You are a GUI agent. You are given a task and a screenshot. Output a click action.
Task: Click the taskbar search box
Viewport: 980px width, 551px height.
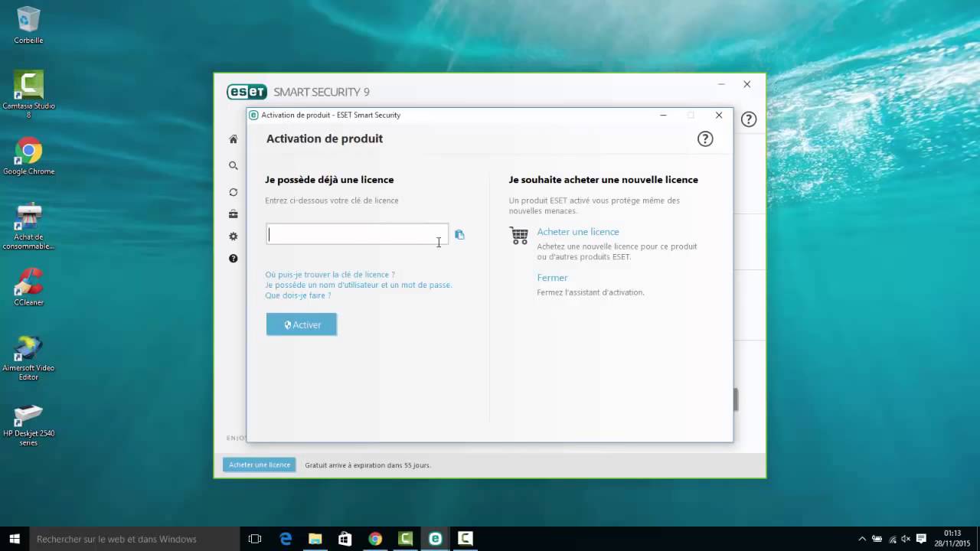pos(134,539)
